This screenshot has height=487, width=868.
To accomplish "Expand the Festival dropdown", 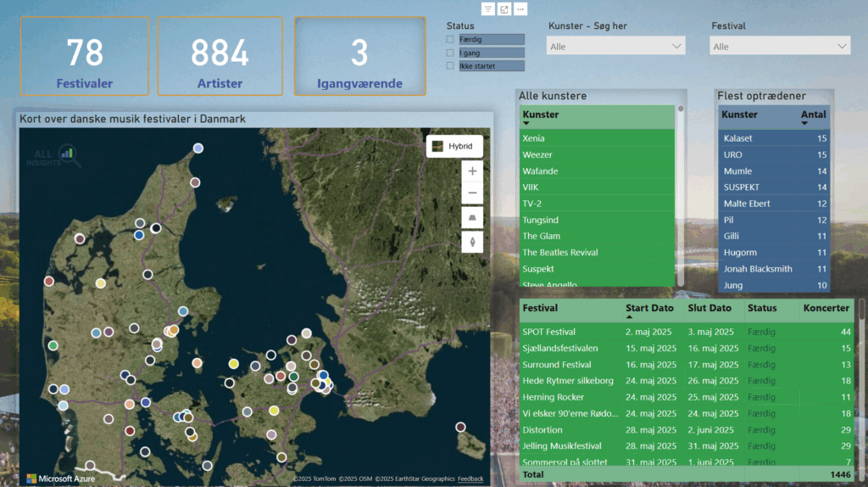I will click(x=780, y=47).
